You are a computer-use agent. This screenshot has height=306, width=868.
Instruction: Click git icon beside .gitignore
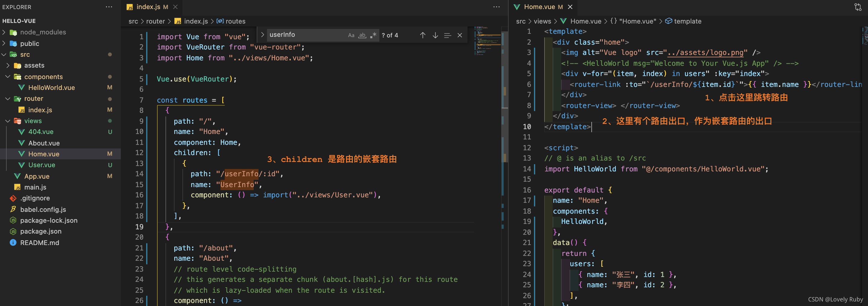13,198
